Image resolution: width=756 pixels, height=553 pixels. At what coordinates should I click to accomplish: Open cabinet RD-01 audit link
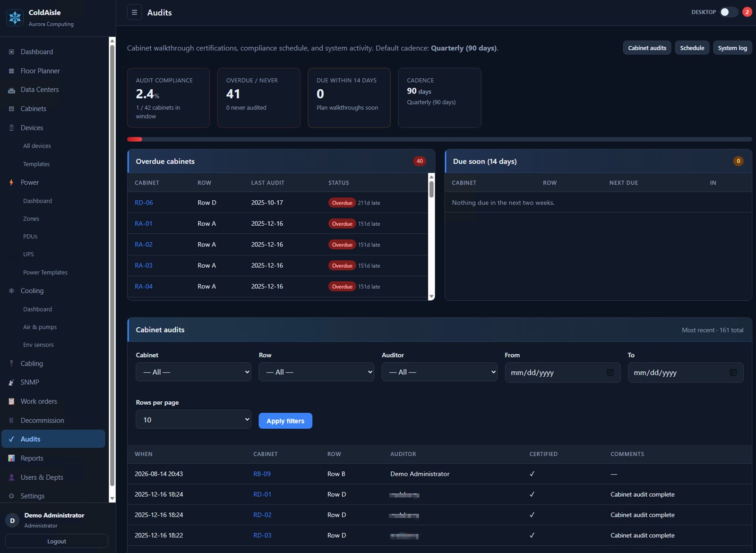click(x=262, y=494)
